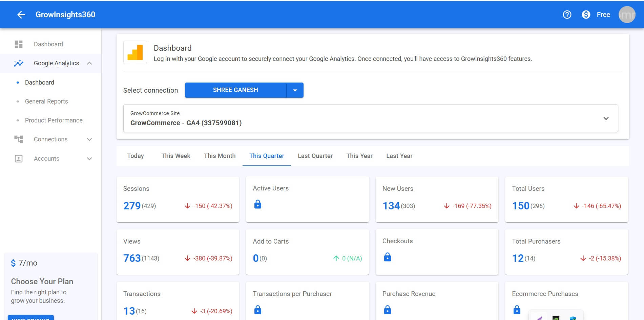The image size is (644, 320).
Task: Click the lock icon on Active Users
Action: point(258,204)
